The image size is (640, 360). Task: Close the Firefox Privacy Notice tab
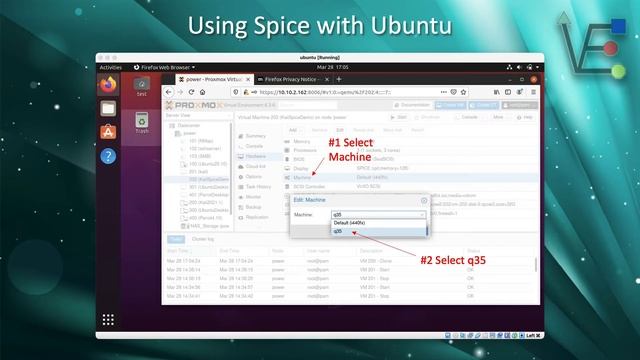click(327, 80)
